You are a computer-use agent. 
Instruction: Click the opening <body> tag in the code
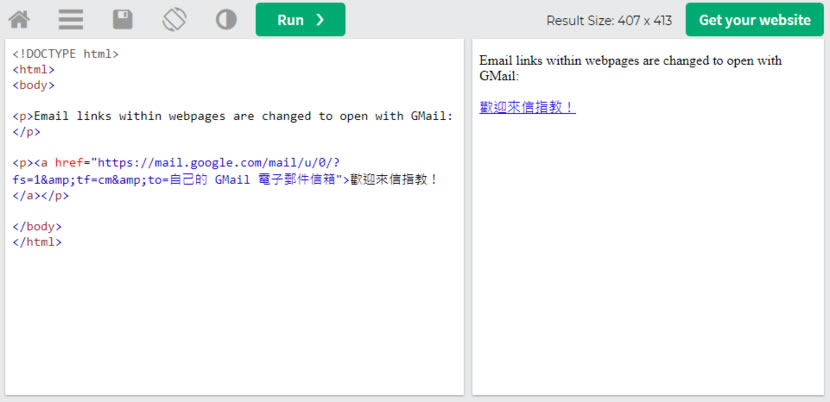click(33, 85)
